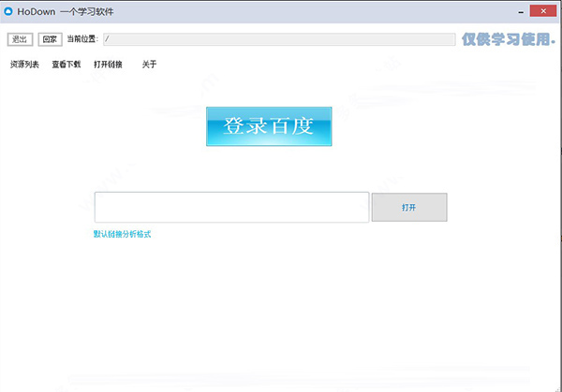Open the 资源列表 tab
562x392 pixels.
24,65
